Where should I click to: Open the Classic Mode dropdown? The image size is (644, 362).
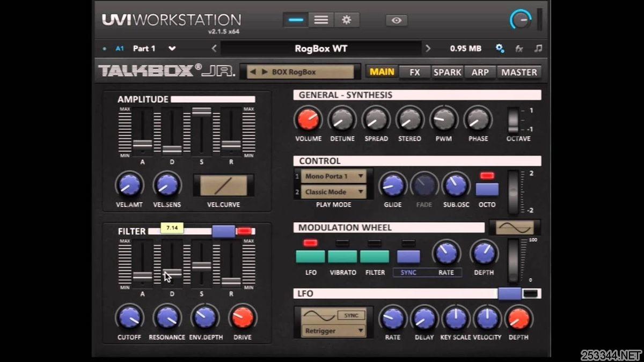pyautogui.click(x=333, y=191)
